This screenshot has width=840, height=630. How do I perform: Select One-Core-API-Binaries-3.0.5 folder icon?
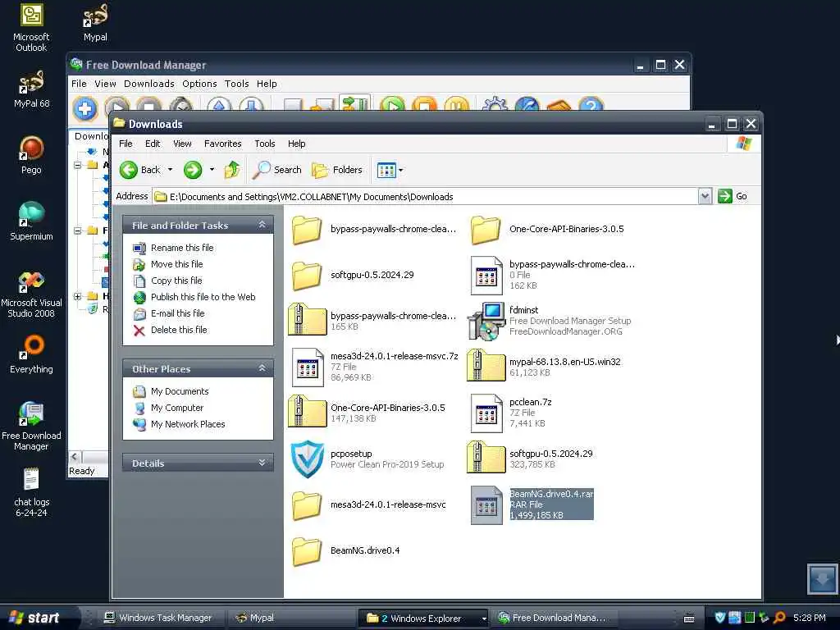486,230
